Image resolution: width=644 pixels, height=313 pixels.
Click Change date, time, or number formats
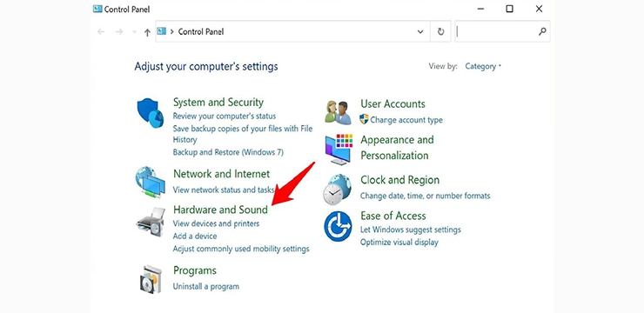[425, 196]
